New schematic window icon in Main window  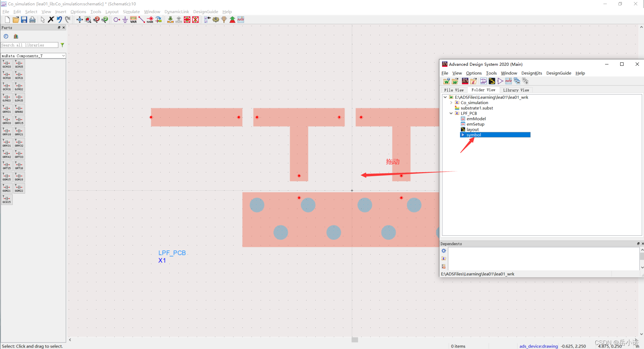tap(483, 81)
